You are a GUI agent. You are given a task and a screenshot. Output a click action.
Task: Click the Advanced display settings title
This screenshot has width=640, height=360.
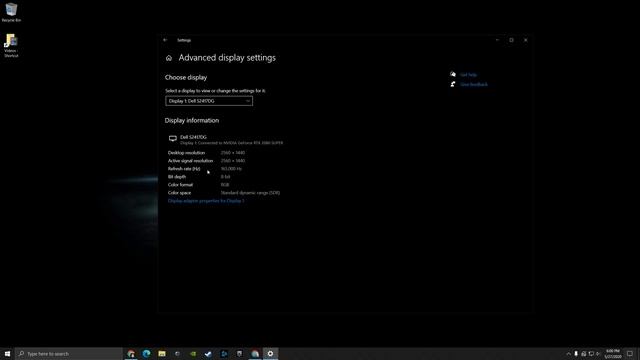[x=227, y=58]
